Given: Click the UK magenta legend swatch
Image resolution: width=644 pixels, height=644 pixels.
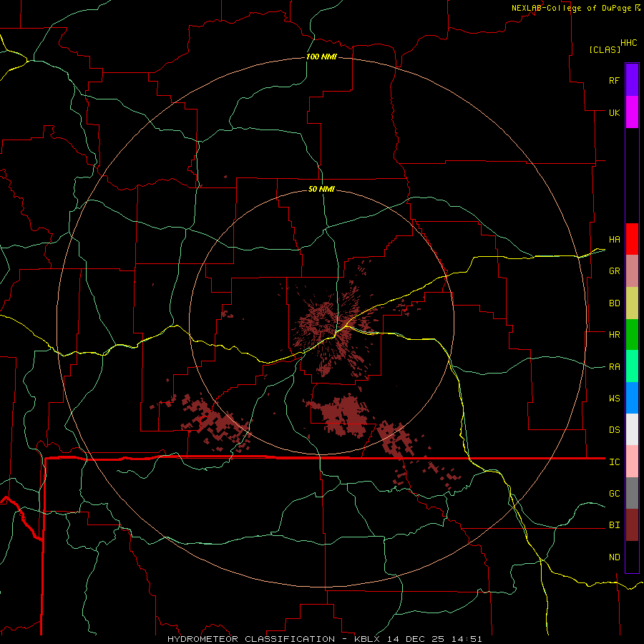Looking at the screenshot, I should pyautogui.click(x=632, y=112).
